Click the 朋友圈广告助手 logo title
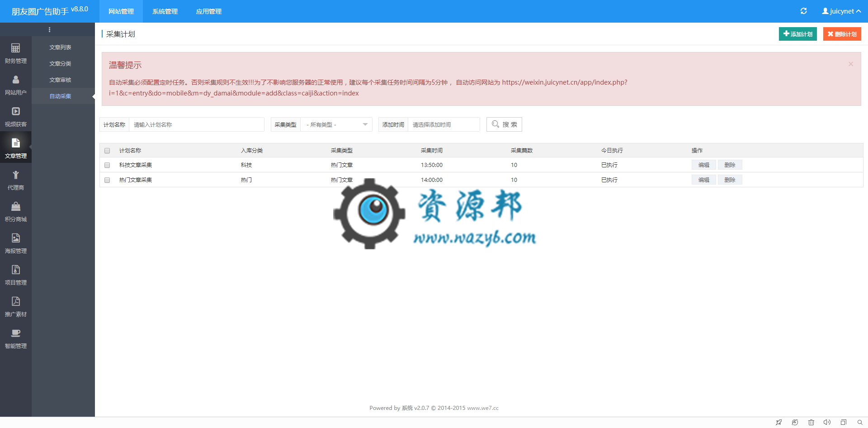The height and width of the screenshot is (428, 868). pos(50,11)
